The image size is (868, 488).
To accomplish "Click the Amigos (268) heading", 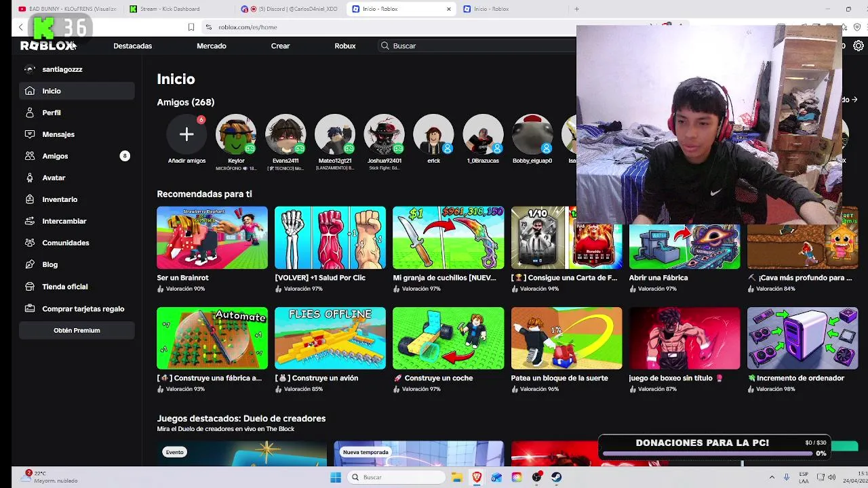I will click(x=185, y=102).
